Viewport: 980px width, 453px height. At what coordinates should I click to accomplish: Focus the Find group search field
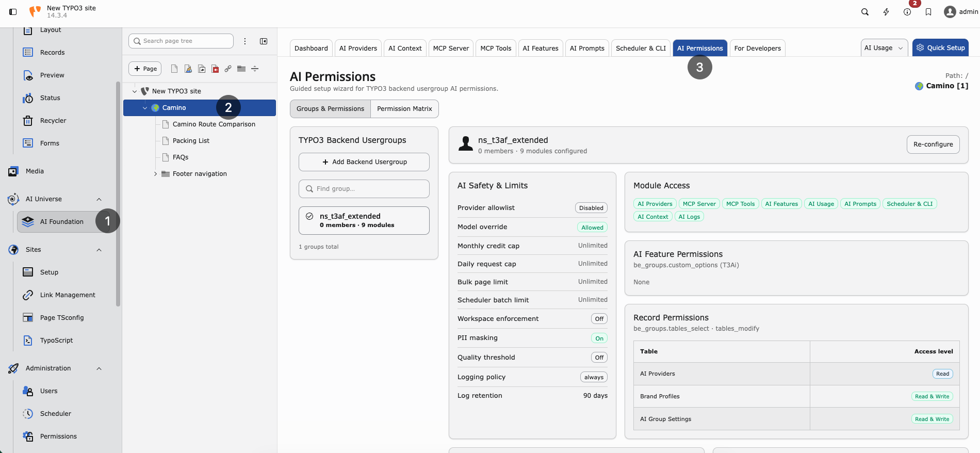tap(364, 189)
